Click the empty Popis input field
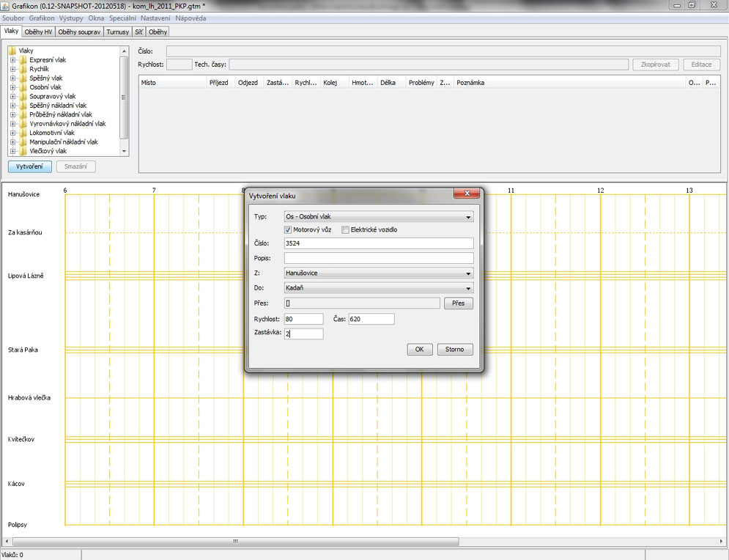 click(x=379, y=258)
